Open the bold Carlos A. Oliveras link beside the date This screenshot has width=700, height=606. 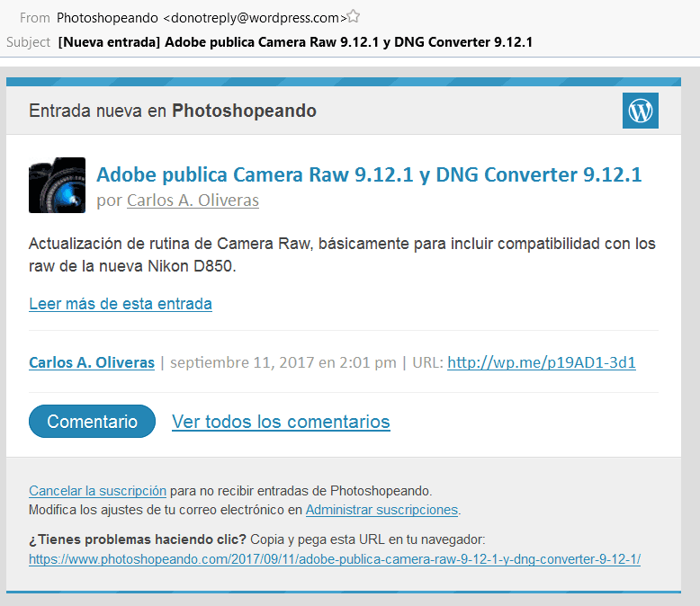92,362
